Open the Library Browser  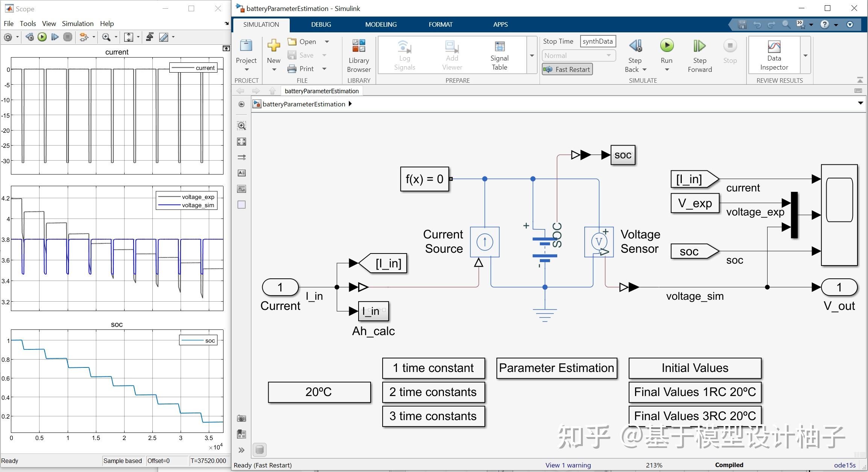coord(358,55)
